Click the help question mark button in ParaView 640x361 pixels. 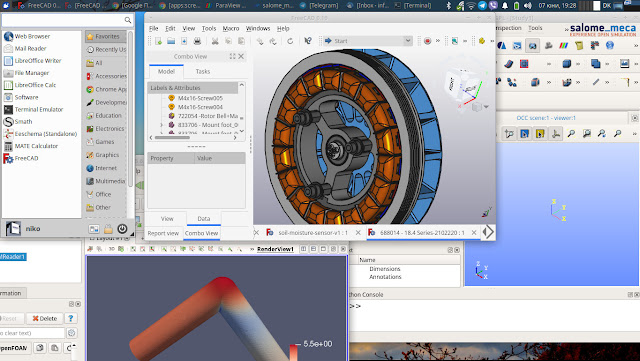coord(71,319)
